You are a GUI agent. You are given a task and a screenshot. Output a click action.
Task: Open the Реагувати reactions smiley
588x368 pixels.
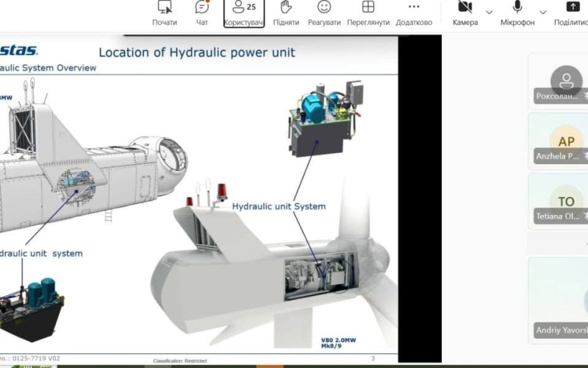[x=324, y=13]
